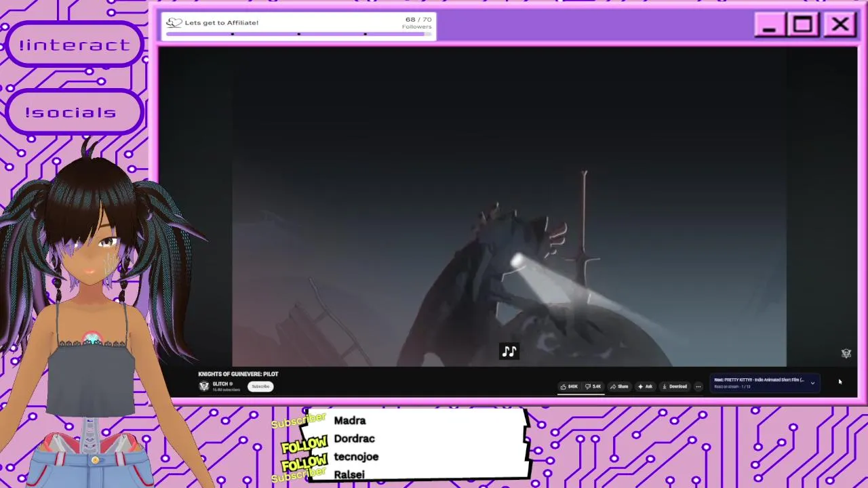Like the video showing 840K likes
The height and width of the screenshot is (488, 868).
click(569, 386)
